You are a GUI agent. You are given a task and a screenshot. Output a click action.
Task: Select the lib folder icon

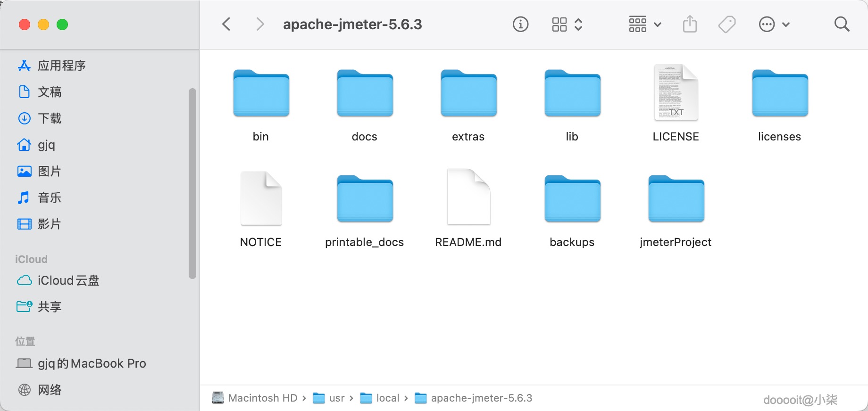coord(572,93)
